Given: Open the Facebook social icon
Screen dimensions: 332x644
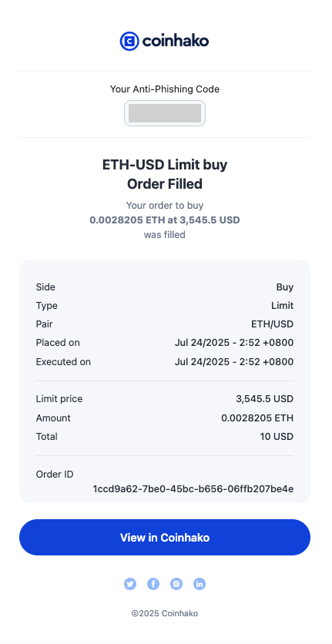Looking at the screenshot, I should click(153, 584).
